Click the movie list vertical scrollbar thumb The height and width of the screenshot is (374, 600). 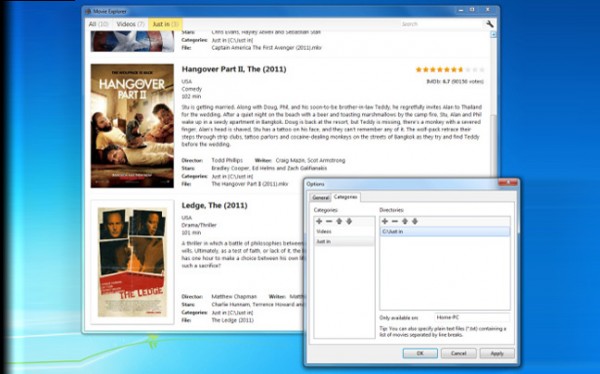coord(494,145)
